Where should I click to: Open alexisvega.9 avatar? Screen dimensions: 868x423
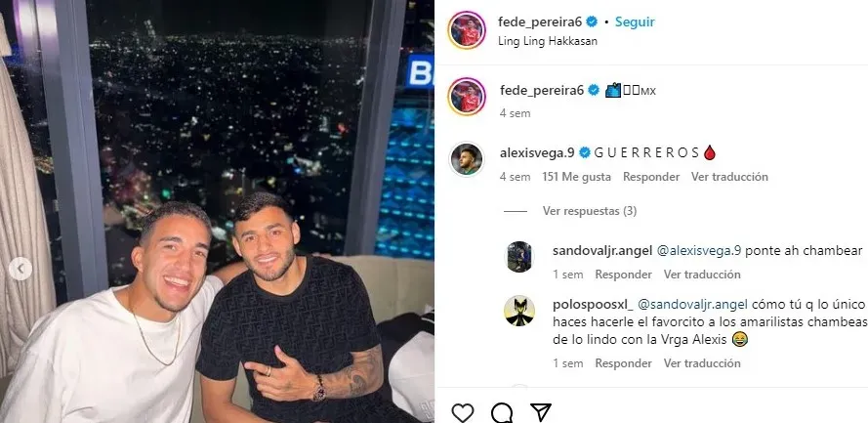(467, 159)
